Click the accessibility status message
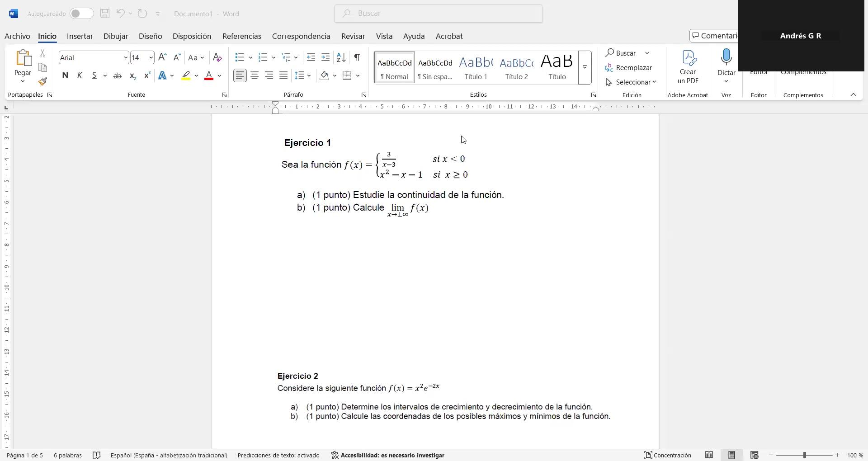868x461 pixels. coord(388,455)
